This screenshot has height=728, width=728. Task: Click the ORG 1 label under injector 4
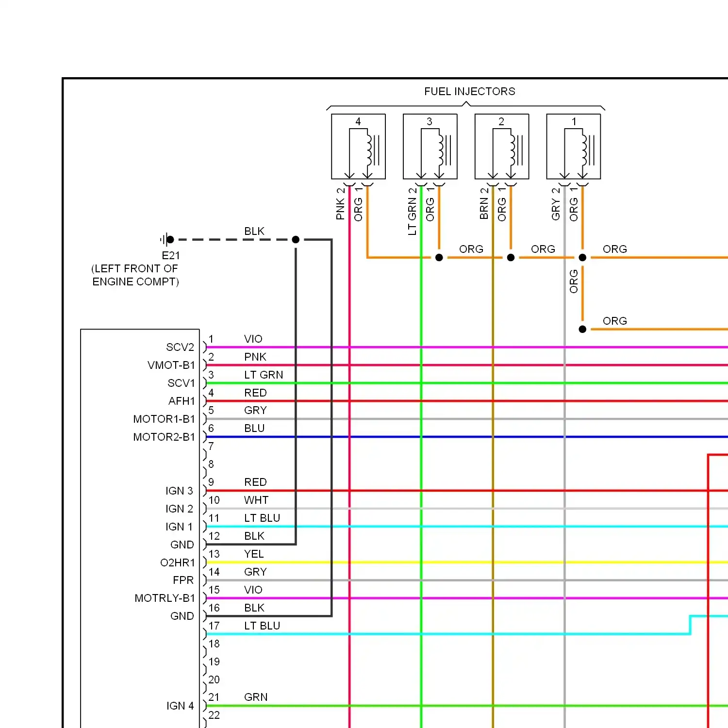click(x=358, y=204)
